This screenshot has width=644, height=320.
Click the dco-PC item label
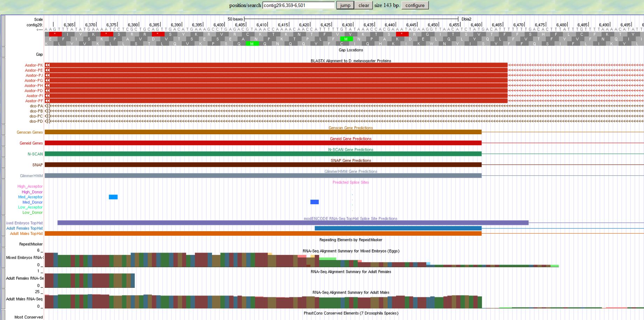[x=36, y=116]
